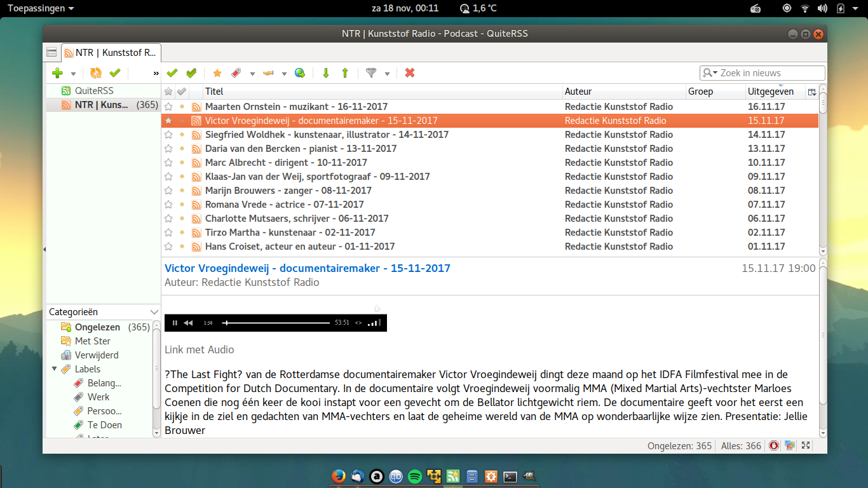
Task: Mark selected news as read (single check)
Action: pos(172,73)
